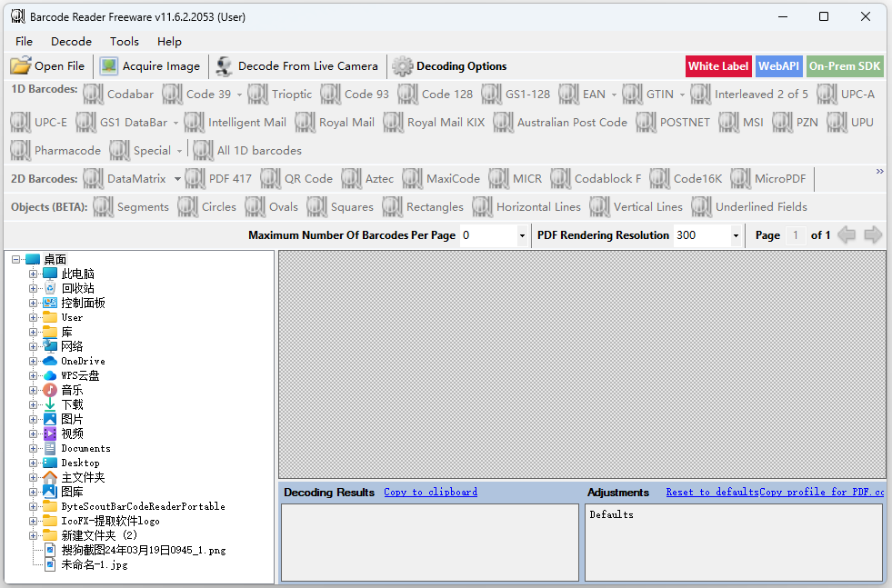Go to next page arrow
Image resolution: width=892 pixels, height=588 pixels.
coord(873,234)
